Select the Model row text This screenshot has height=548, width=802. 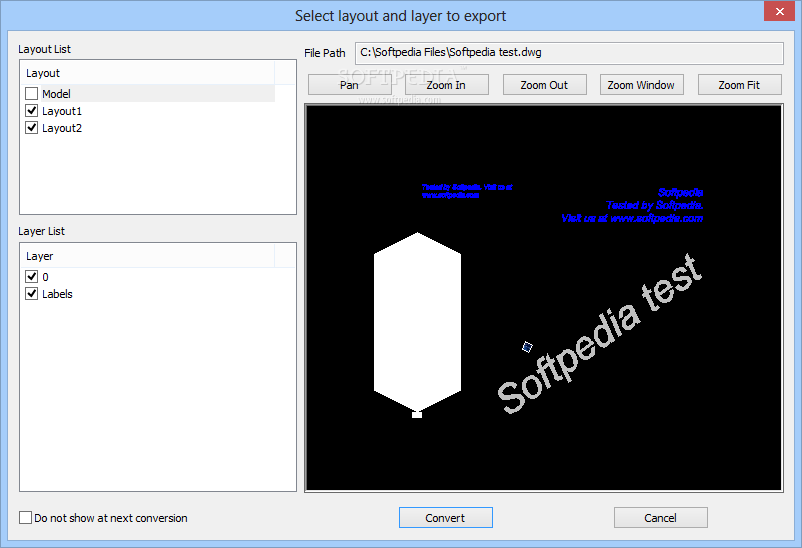click(x=56, y=94)
